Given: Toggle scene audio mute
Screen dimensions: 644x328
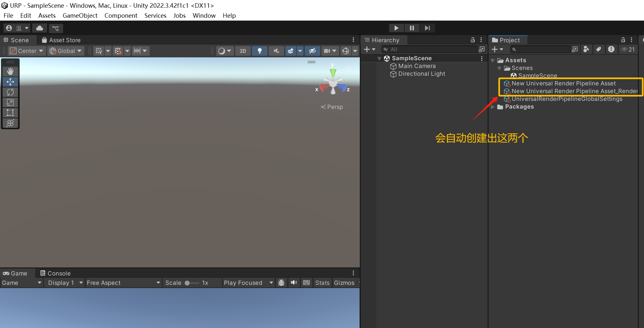Looking at the screenshot, I should pyautogui.click(x=276, y=51).
